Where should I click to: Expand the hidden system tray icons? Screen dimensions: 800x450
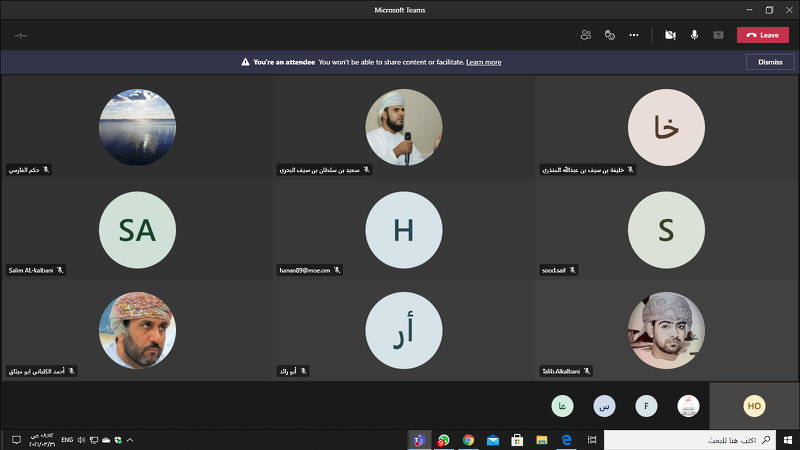tap(130, 440)
